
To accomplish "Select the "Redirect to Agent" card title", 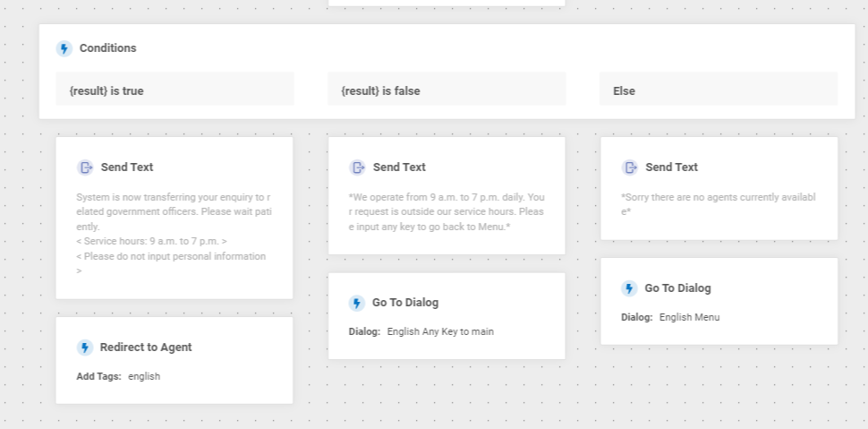I will 146,347.
